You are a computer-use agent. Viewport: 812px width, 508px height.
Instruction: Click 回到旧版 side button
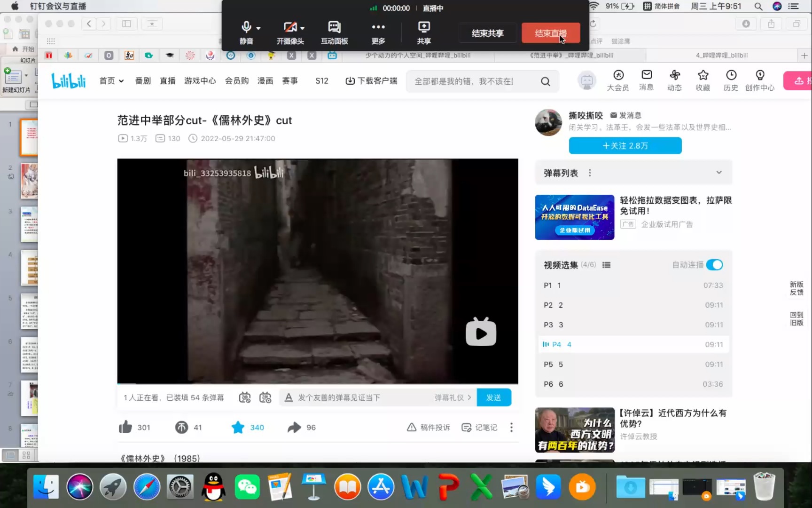[x=796, y=319]
